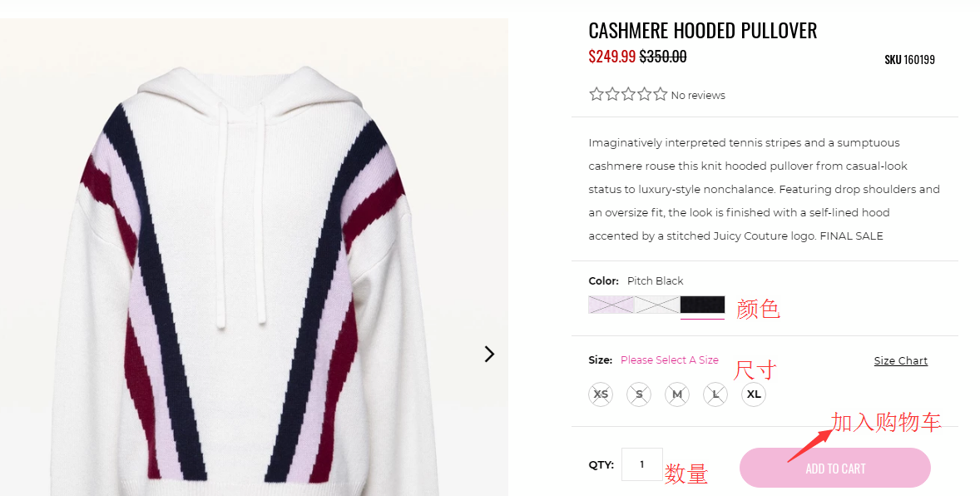Select the crossed-out M size
This screenshot has width=980, height=496.
point(677,394)
